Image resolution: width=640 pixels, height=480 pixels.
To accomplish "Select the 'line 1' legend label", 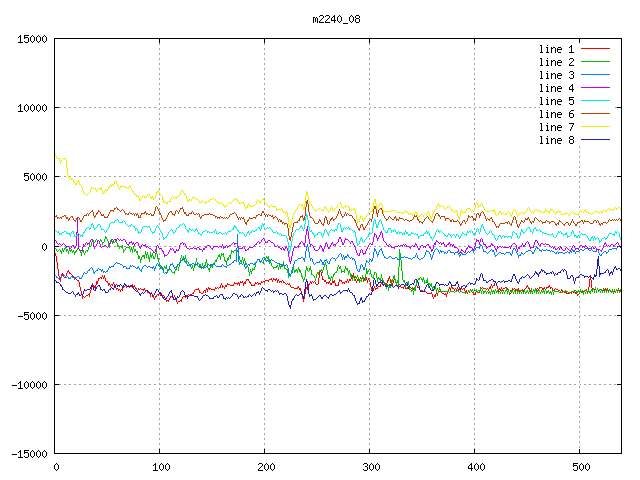I will [x=557, y=49].
